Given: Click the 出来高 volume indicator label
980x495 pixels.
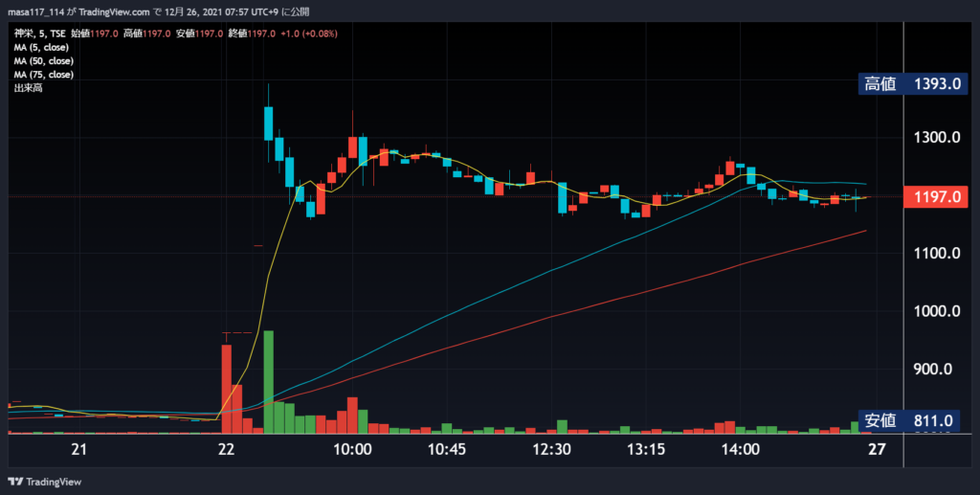Looking at the screenshot, I should [28, 88].
